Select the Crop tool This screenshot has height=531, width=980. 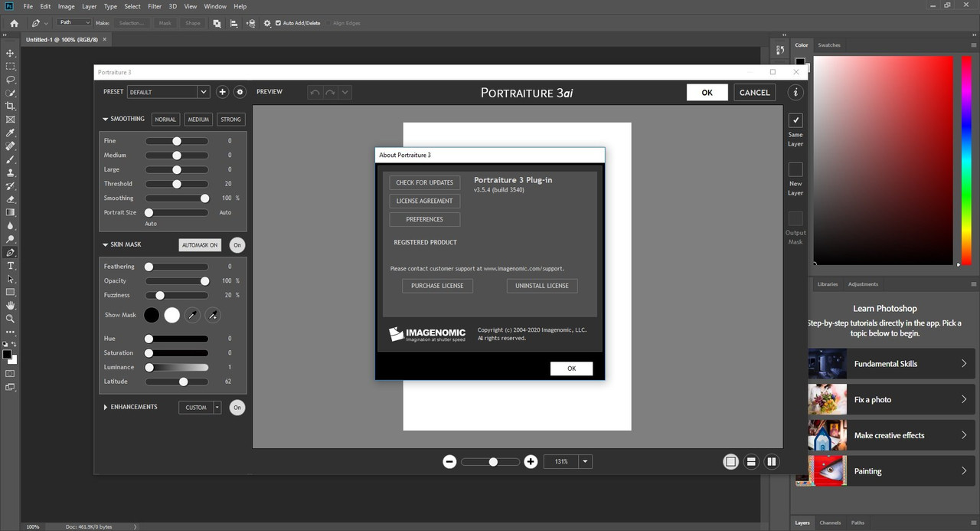click(x=10, y=106)
